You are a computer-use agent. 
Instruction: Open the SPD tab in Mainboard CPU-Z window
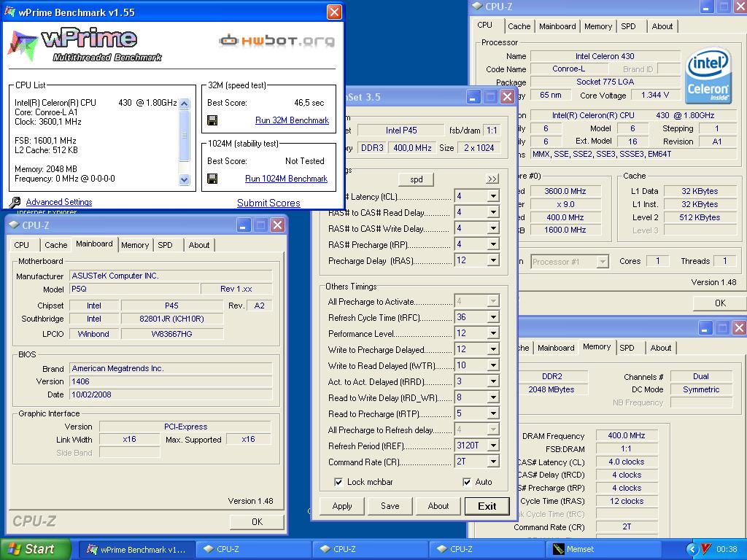pos(166,245)
